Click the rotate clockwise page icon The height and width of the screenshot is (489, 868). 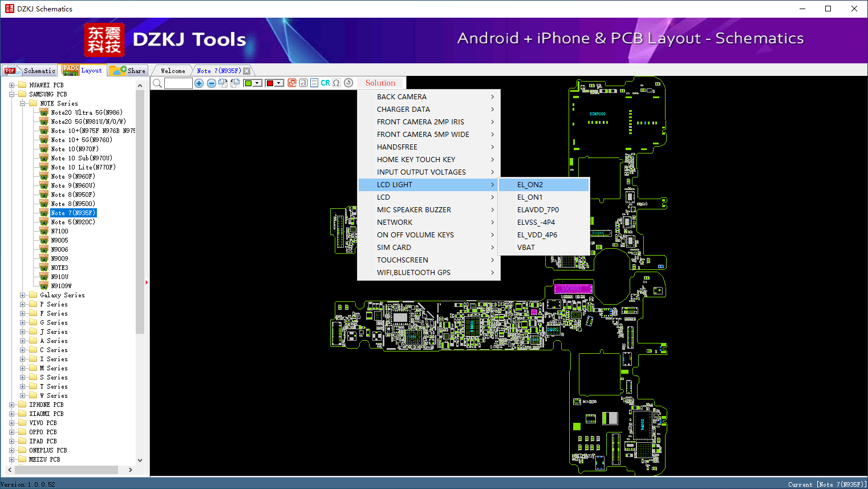[x=223, y=83]
